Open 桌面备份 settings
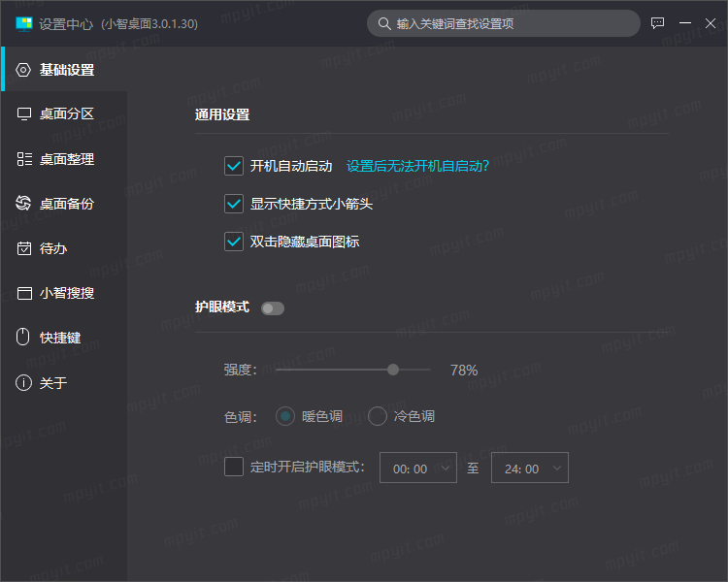The width and height of the screenshot is (728, 582). (x=64, y=204)
